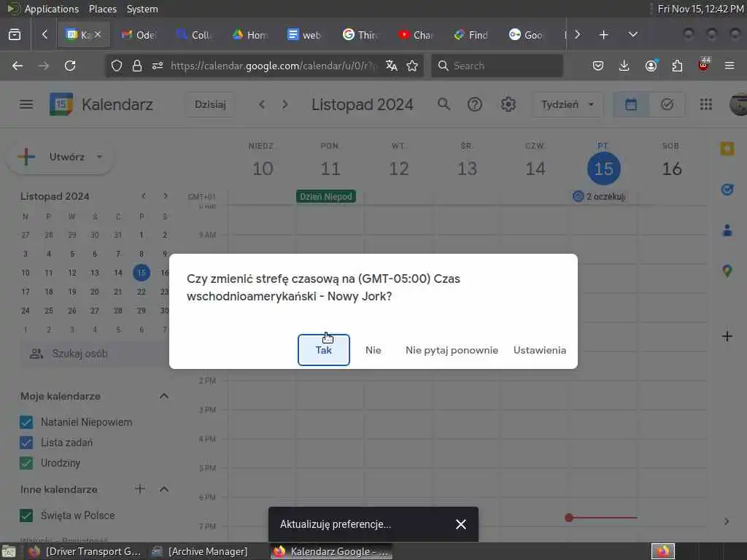This screenshot has width=747, height=560.
Task: Open Contacts side panel icon
Action: 727,230
